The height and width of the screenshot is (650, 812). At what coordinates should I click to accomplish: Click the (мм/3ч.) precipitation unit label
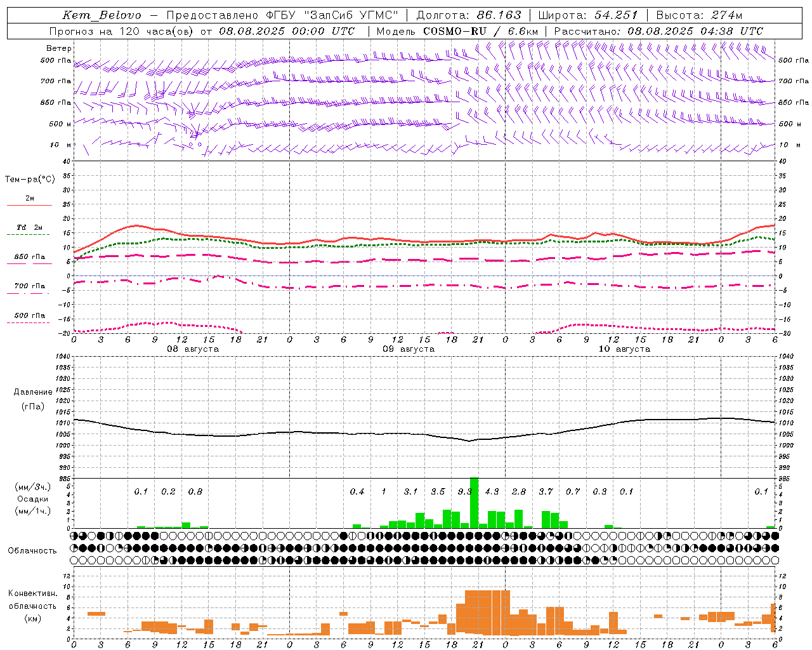tap(33, 487)
